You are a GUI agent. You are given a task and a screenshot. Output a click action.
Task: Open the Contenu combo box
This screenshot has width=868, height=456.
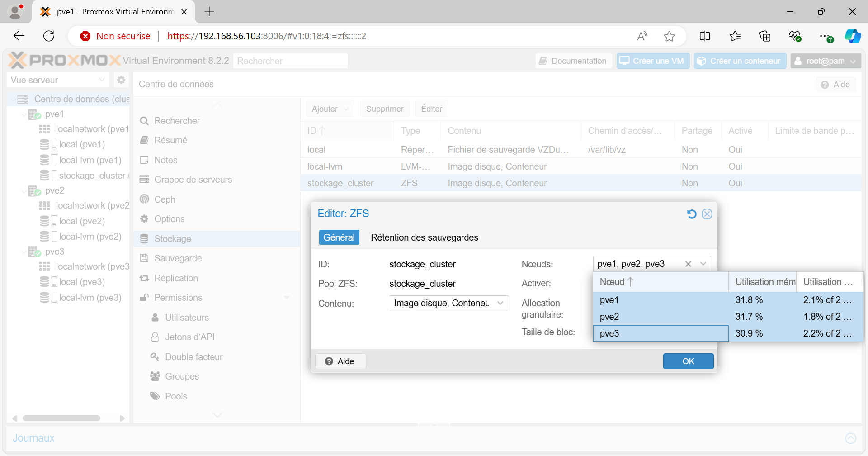[x=448, y=303]
